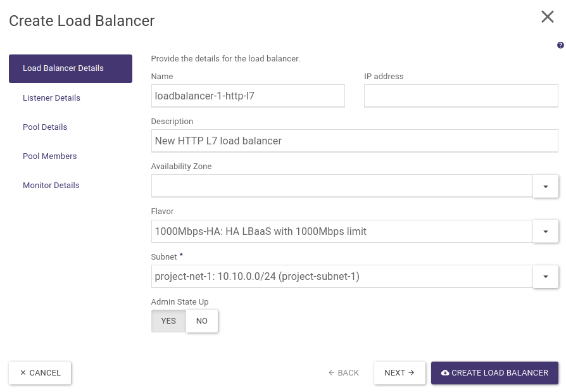Click the Next button
566x392 pixels.
tap(399, 373)
